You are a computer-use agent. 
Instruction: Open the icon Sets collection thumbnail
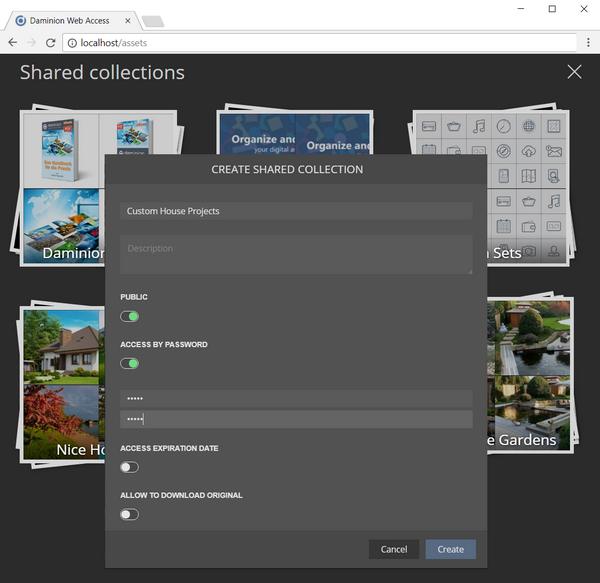point(528,186)
